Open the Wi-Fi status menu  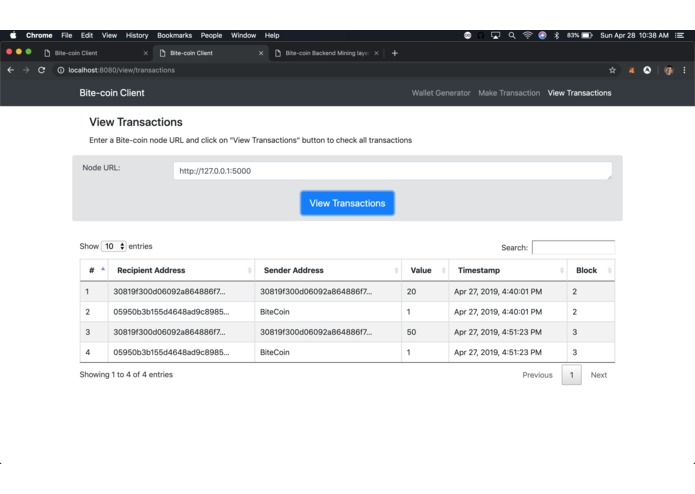point(527,35)
